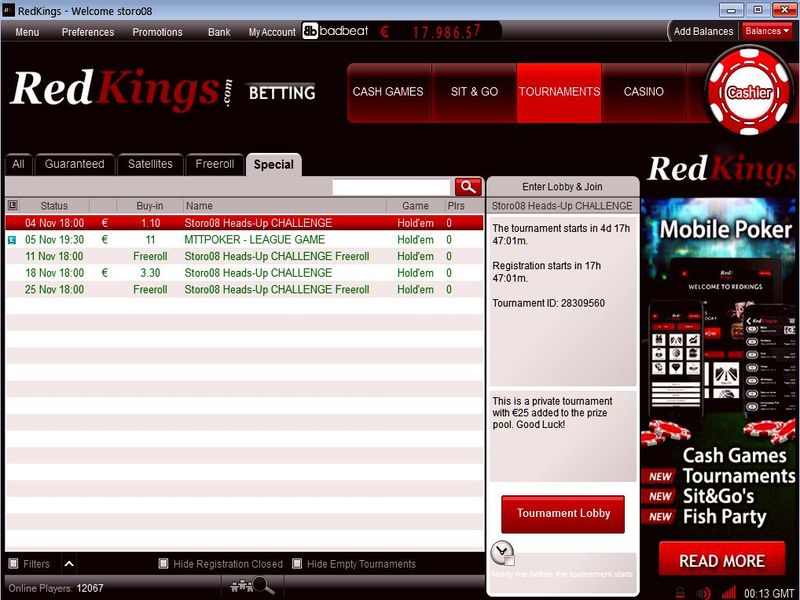
Task: Go to Cash Games section
Action: point(388,92)
